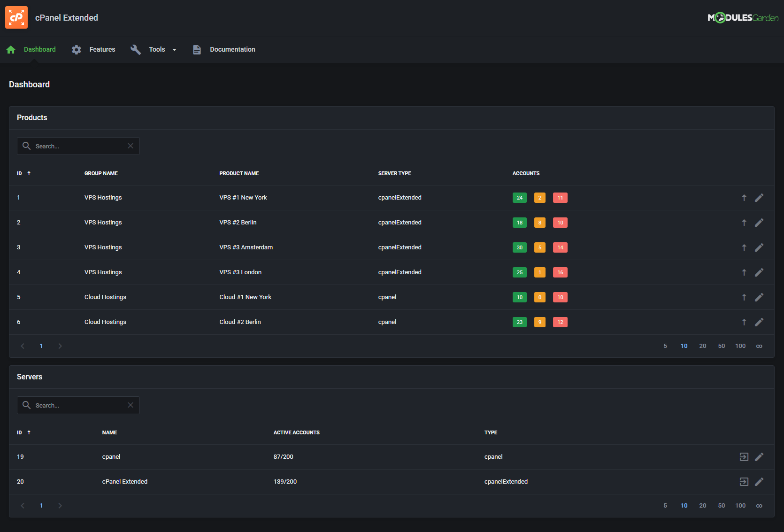784x532 pixels.
Task: Sort Products by Group Name column
Action: 101,173
